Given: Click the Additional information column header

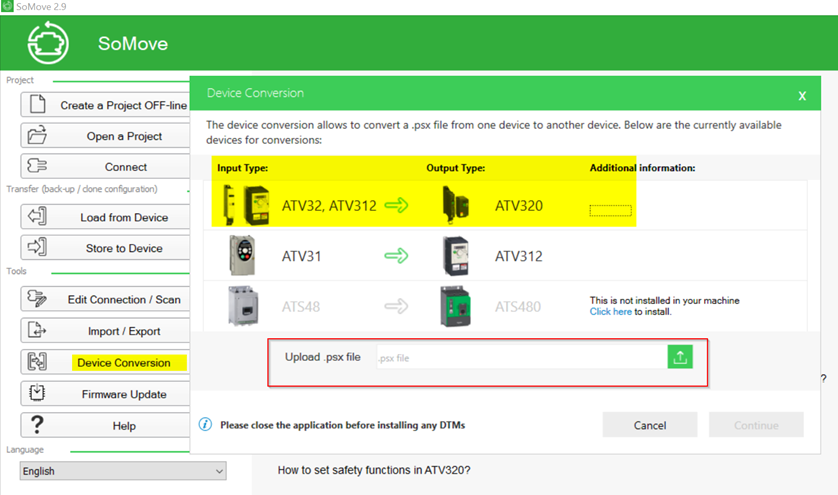Looking at the screenshot, I should click(642, 168).
